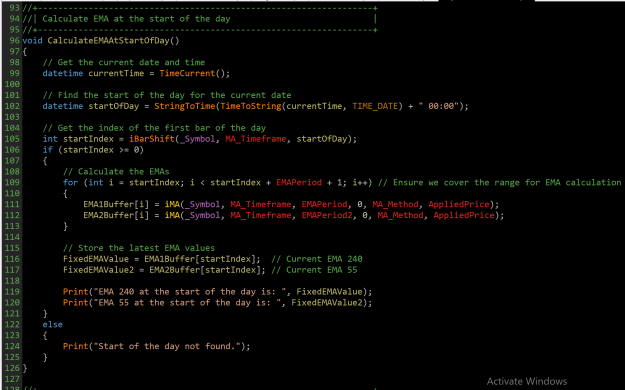Click FixedEMAValue variable on line 116
This screenshot has height=390, width=625.
click(96, 259)
